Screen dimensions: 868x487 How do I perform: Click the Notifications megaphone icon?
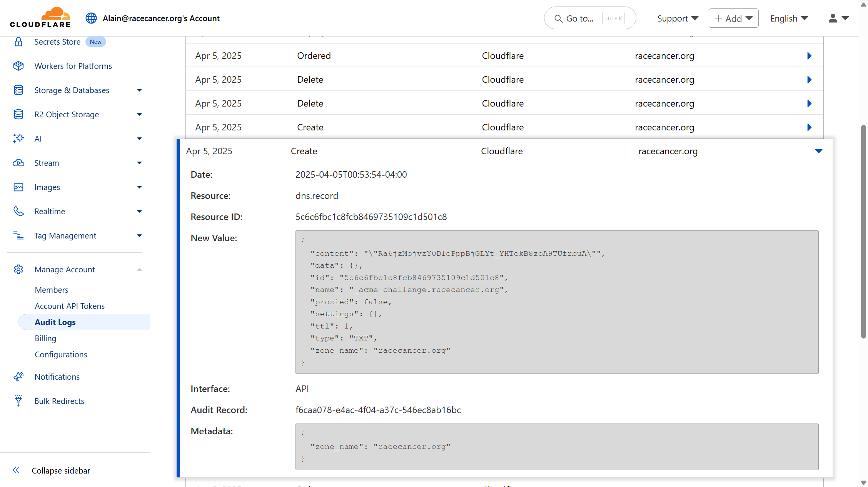tap(18, 377)
